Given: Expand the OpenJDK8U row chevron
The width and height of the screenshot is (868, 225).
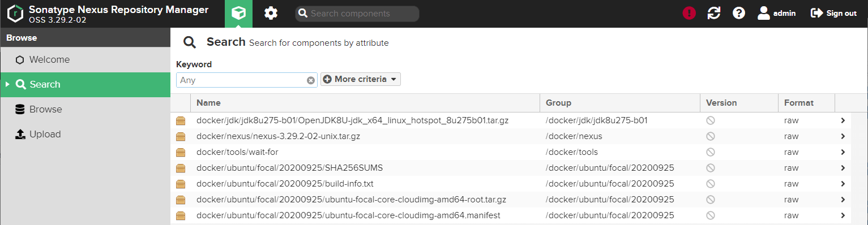Looking at the screenshot, I should tap(843, 120).
